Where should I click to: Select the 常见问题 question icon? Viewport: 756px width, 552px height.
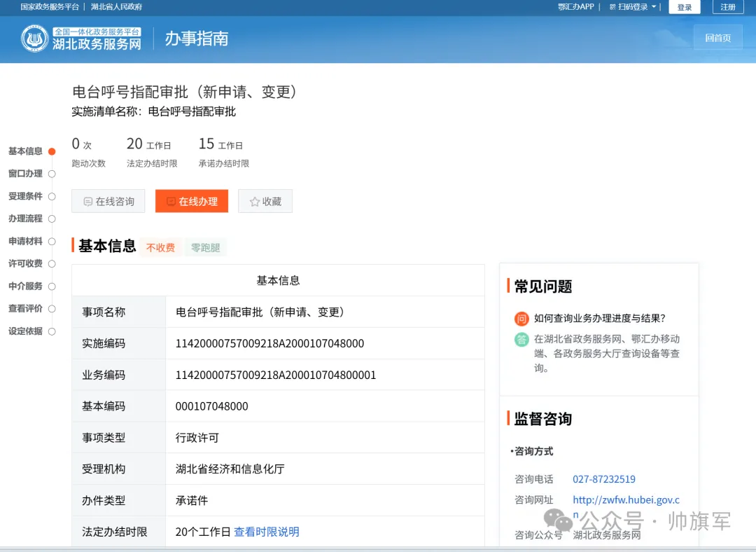521,319
